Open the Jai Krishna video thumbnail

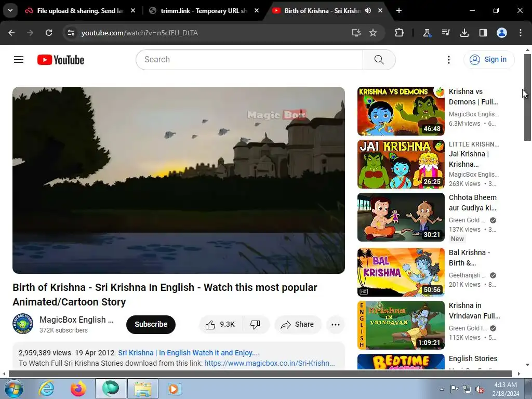pos(401,164)
